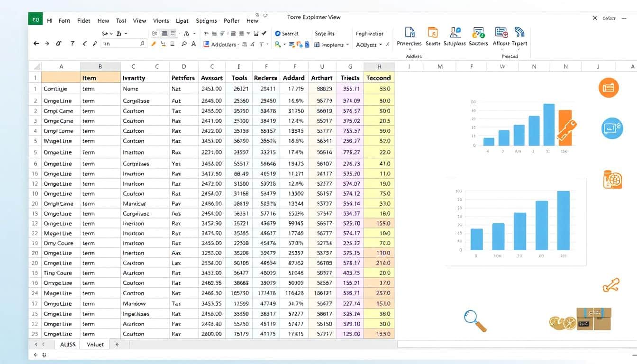Open the Foin menu
The height and width of the screenshot is (364, 637).
pyautogui.click(x=64, y=21)
